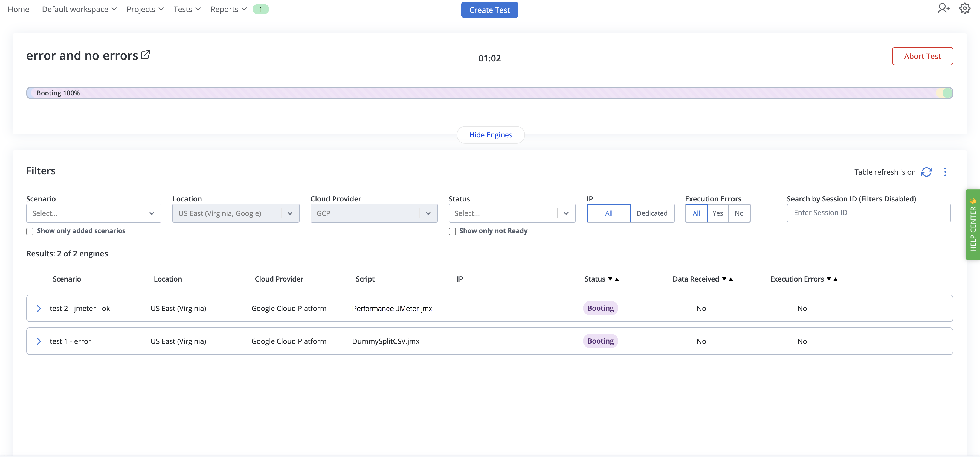Sort Data Received ascending arrow

pos(731,279)
